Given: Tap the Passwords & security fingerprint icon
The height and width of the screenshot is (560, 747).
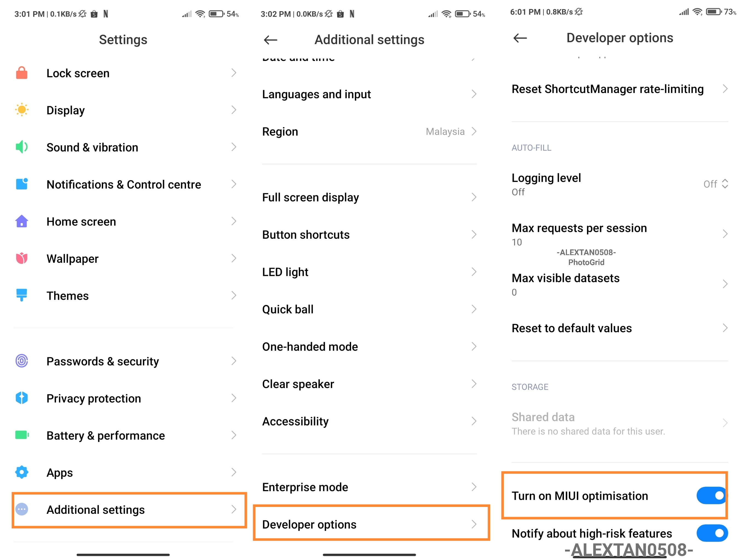Looking at the screenshot, I should (22, 361).
